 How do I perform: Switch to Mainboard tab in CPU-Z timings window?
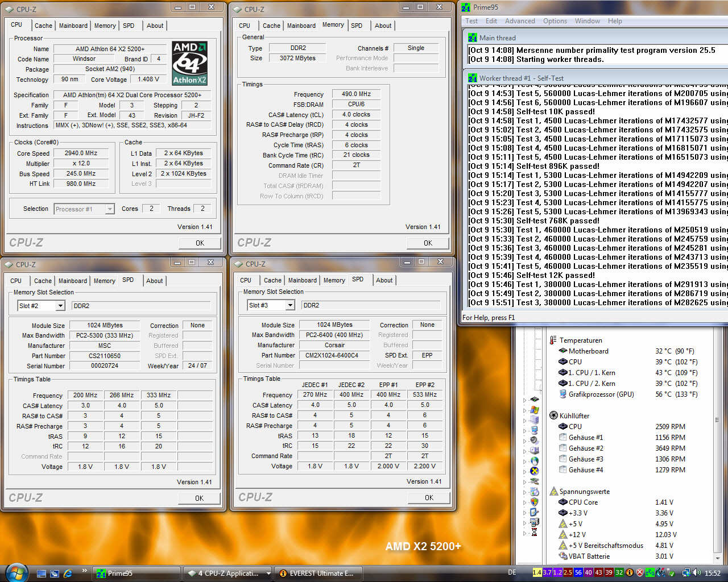click(x=301, y=26)
